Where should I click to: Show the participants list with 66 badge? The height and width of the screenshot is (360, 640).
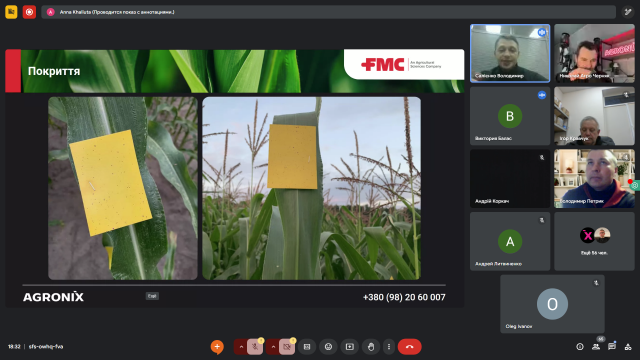point(596,347)
